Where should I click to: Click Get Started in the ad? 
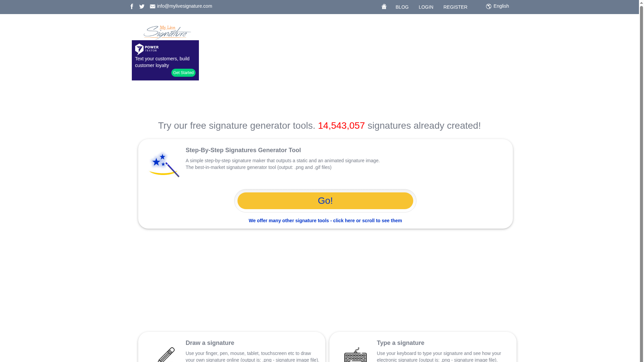tap(183, 73)
